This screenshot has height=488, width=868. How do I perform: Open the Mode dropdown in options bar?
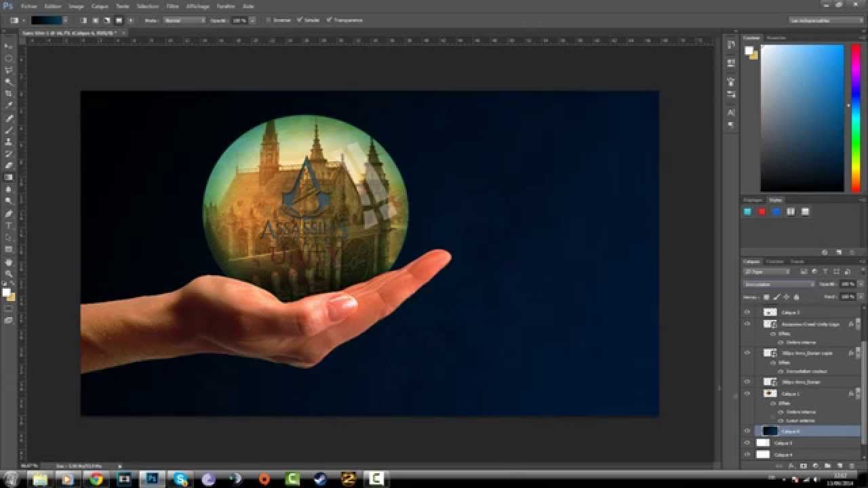tap(184, 20)
